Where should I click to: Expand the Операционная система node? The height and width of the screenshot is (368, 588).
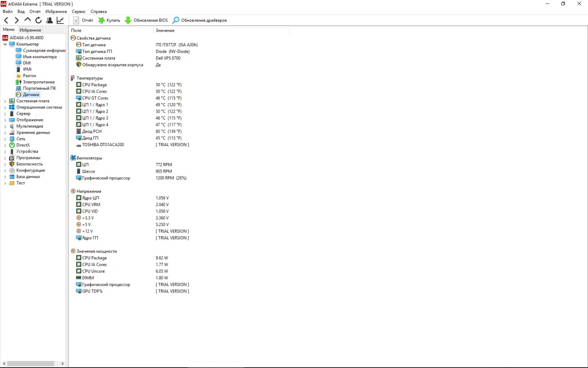tap(5, 107)
